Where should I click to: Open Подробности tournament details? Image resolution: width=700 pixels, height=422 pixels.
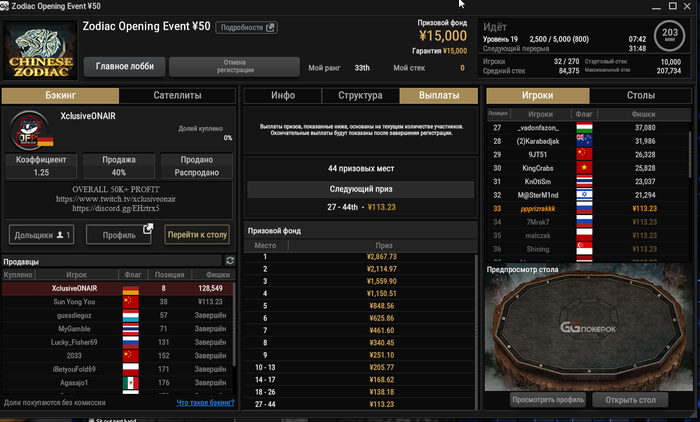pos(246,27)
